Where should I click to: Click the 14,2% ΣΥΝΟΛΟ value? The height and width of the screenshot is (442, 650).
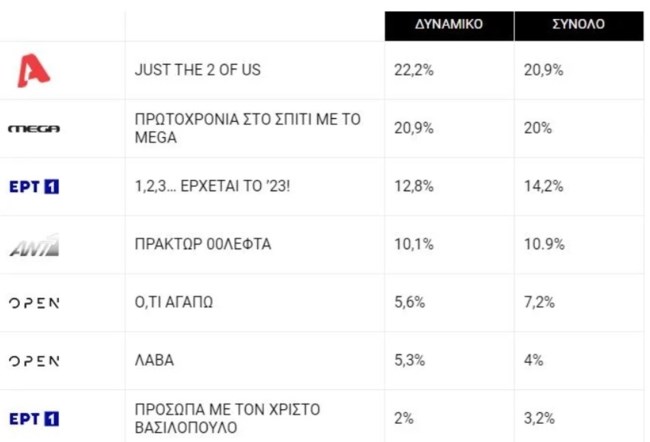543,186
